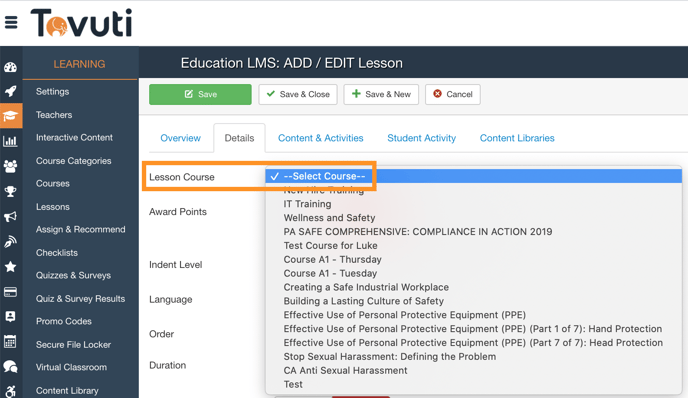
Task: Open the feed signal sidebar icon
Action: (x=11, y=241)
